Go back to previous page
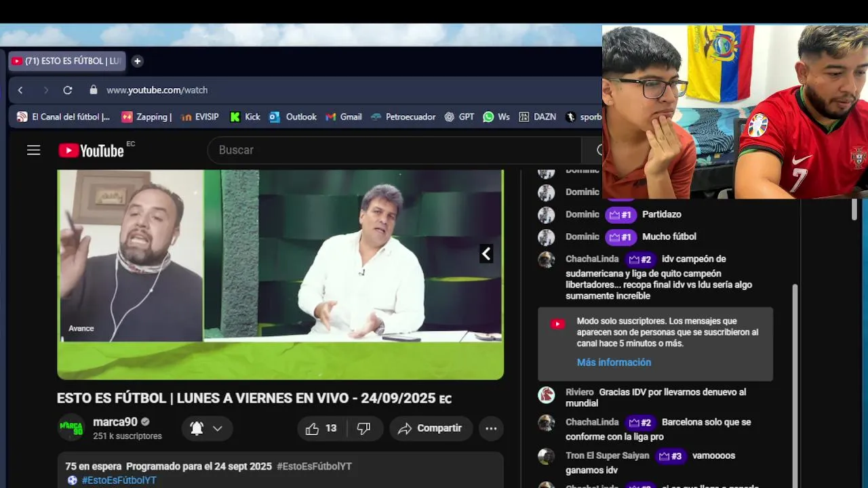 coord(20,90)
